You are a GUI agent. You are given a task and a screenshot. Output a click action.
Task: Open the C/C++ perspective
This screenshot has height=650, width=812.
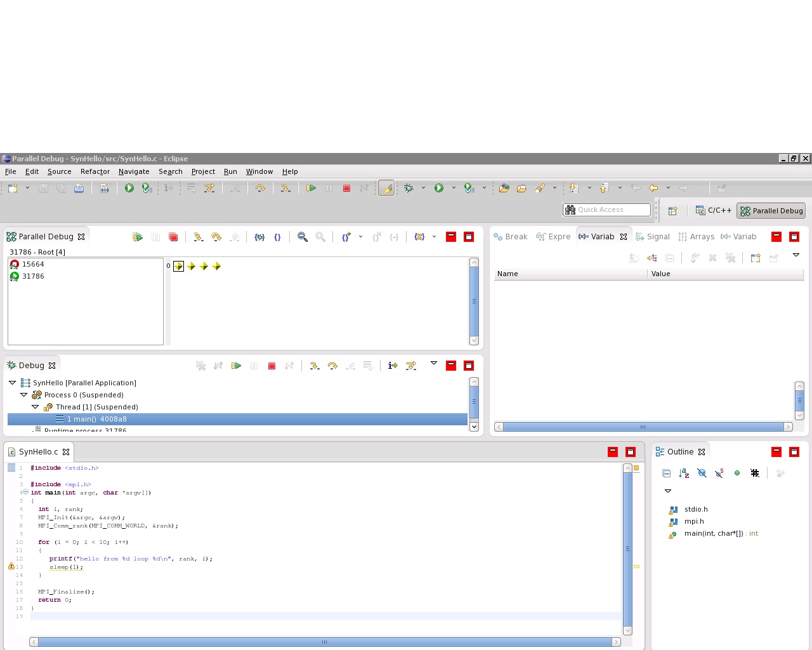click(x=714, y=210)
